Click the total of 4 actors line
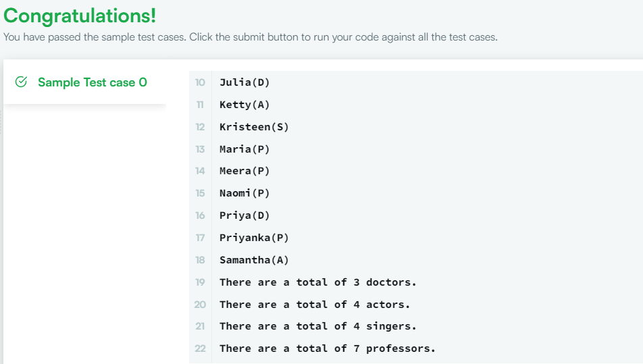The image size is (643, 364). coord(315,305)
